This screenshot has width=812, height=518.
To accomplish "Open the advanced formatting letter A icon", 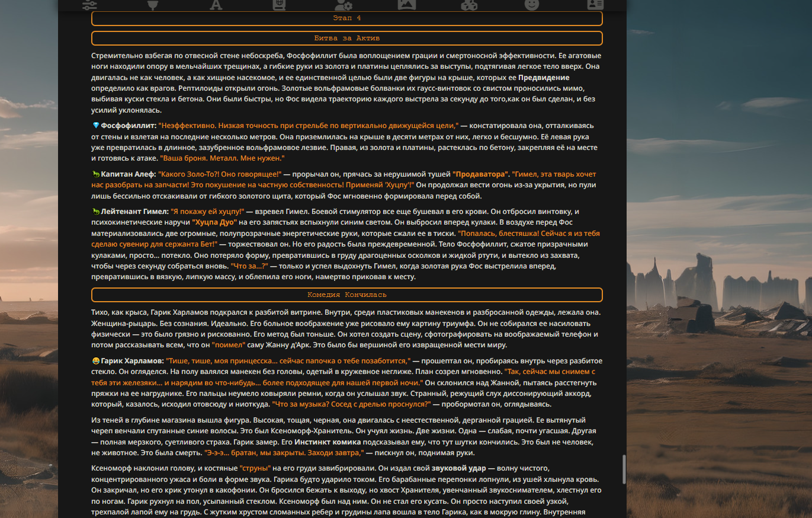I will [x=216, y=5].
